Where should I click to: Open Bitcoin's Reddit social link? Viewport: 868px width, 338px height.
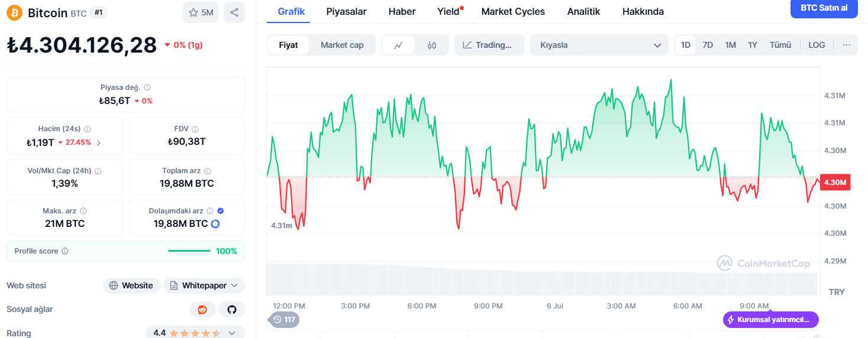tap(202, 310)
